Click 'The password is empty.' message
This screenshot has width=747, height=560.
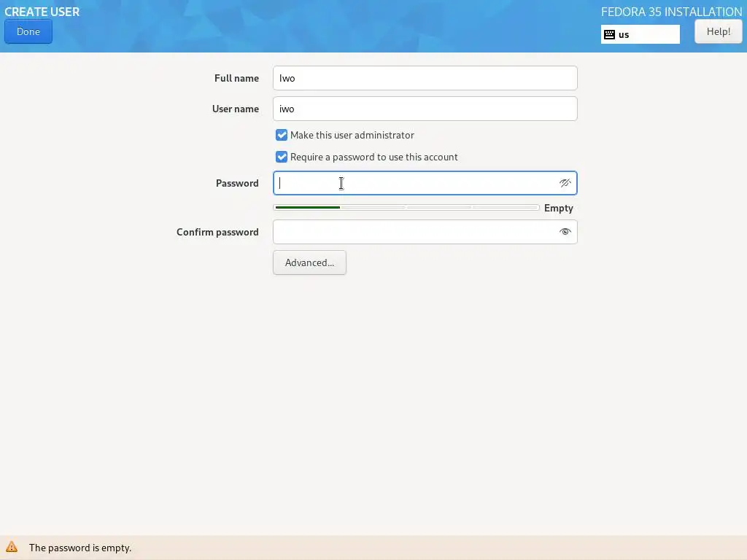pos(80,548)
